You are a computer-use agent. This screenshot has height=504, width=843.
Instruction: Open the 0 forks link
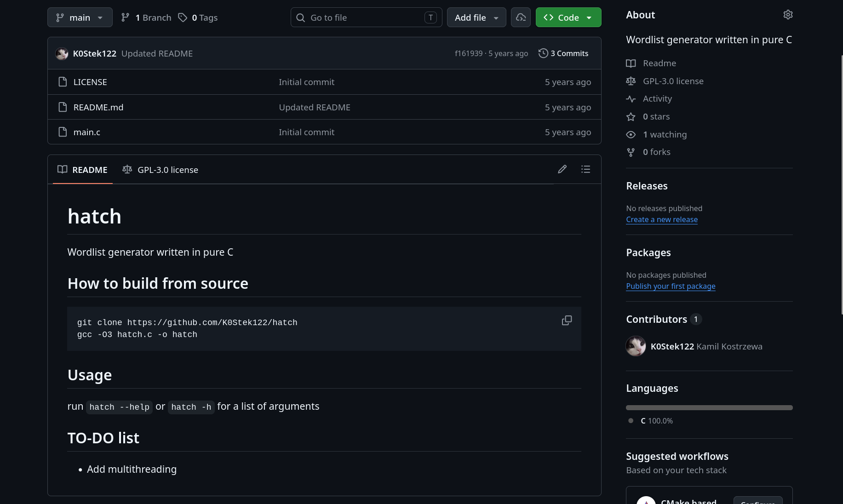657,152
